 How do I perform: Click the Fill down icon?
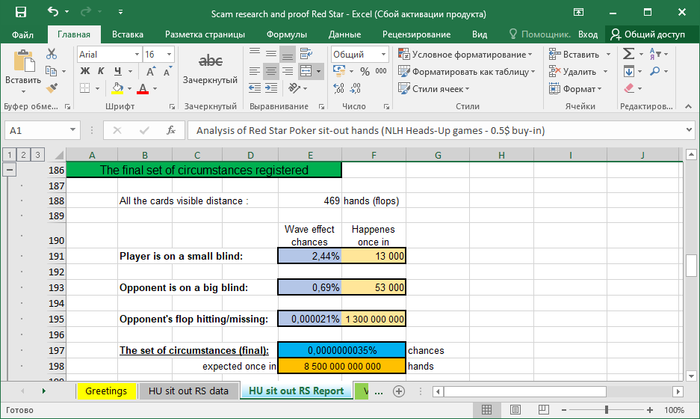click(629, 71)
